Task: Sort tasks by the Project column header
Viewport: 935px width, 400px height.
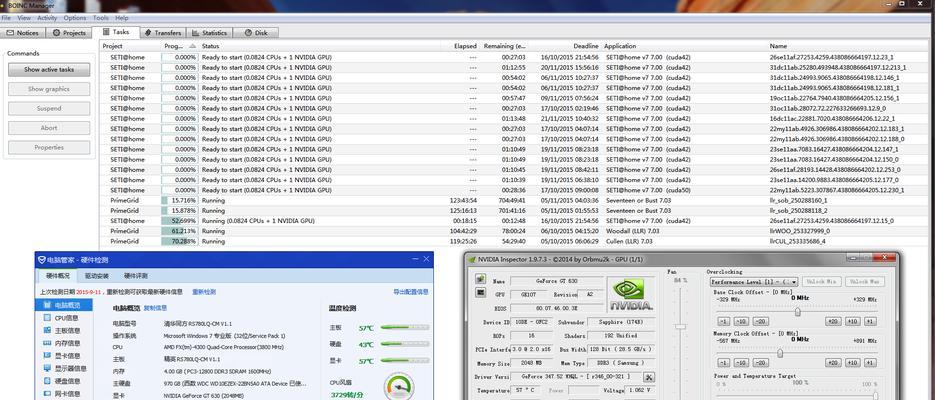Action: point(130,46)
